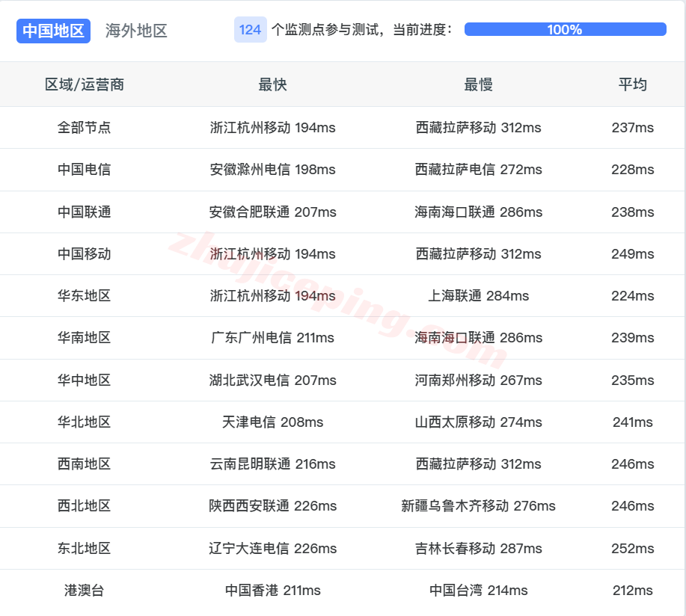Image resolution: width=686 pixels, height=616 pixels.
Task: Click 云南昆明联通 216ms cell
Action: [x=272, y=464]
